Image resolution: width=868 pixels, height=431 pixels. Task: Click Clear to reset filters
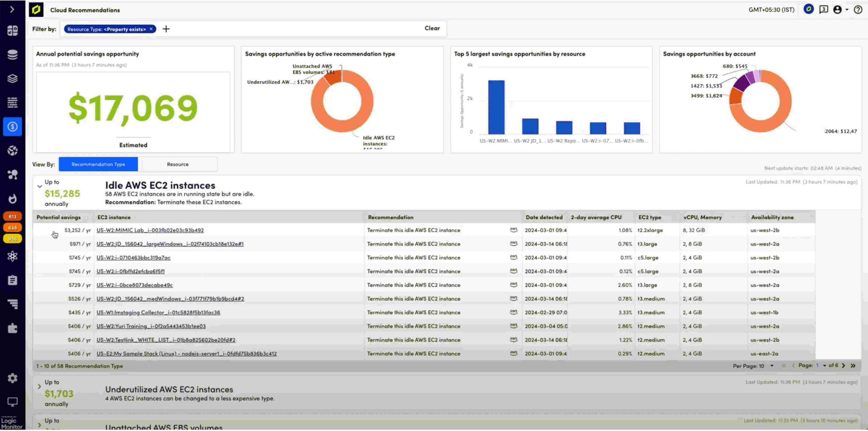(432, 28)
